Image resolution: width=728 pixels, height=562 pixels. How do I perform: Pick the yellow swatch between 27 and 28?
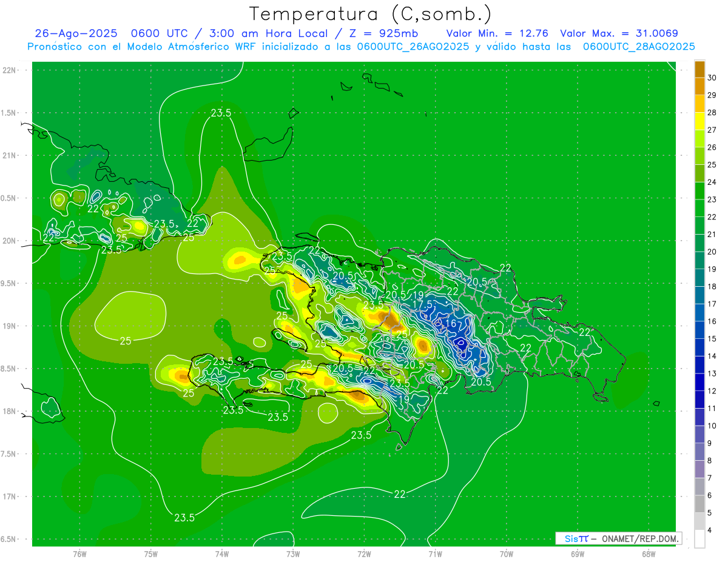[699, 121]
